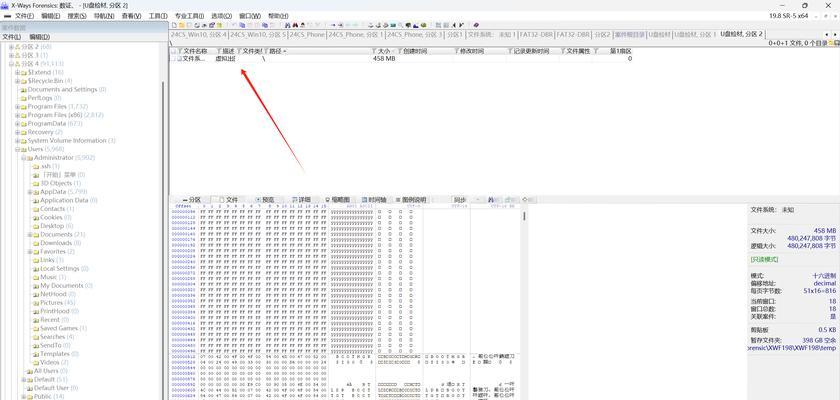Click the binoculars search icon in toolbar
Screen dimensions: 840x400
[x=288, y=25]
